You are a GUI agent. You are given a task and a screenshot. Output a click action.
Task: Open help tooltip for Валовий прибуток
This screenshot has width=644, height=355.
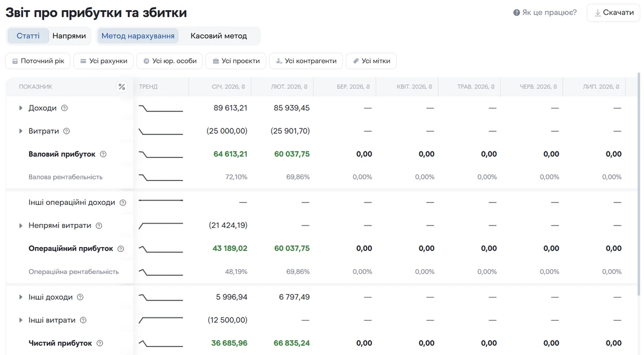(103, 154)
